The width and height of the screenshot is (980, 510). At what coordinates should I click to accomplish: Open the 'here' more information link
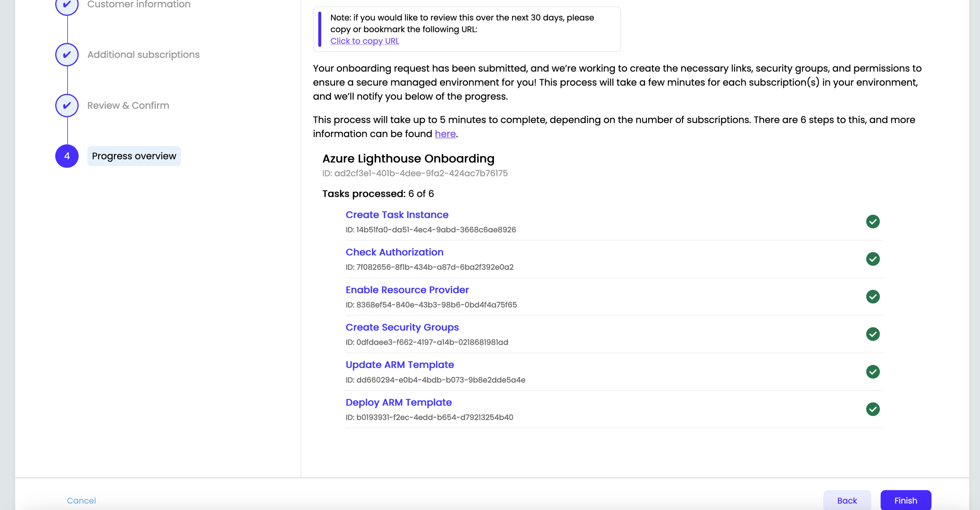click(445, 134)
